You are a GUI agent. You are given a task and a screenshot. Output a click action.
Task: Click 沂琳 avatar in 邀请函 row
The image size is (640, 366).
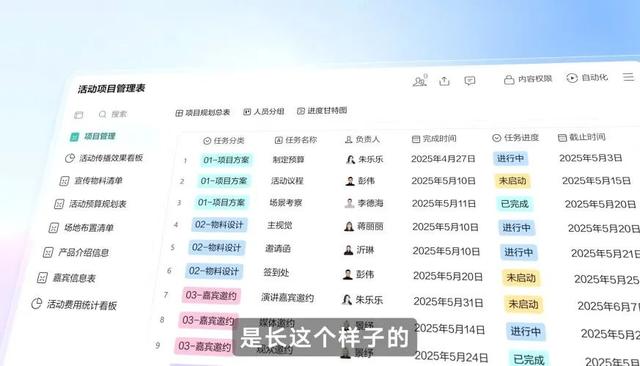pos(348,250)
